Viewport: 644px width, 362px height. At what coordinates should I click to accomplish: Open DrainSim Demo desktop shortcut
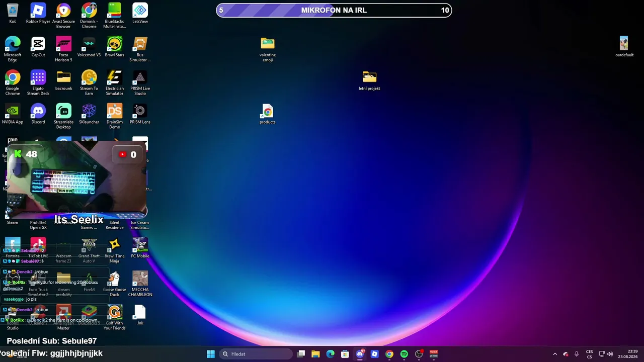click(x=114, y=116)
